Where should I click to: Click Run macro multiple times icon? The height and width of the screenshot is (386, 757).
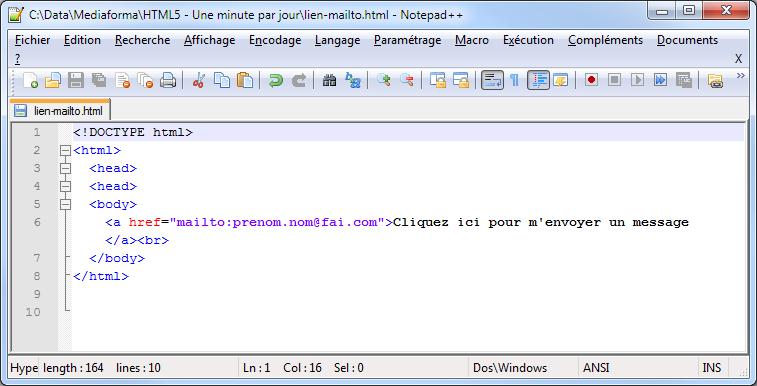[x=660, y=80]
